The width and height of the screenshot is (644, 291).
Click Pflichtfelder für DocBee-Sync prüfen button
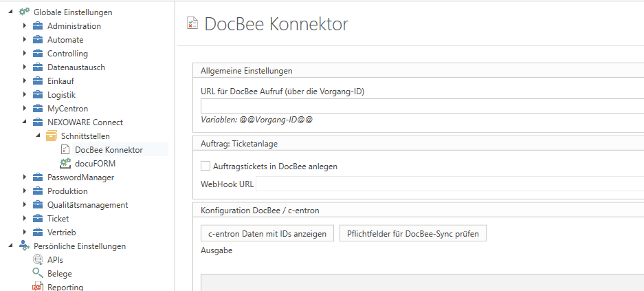click(413, 233)
